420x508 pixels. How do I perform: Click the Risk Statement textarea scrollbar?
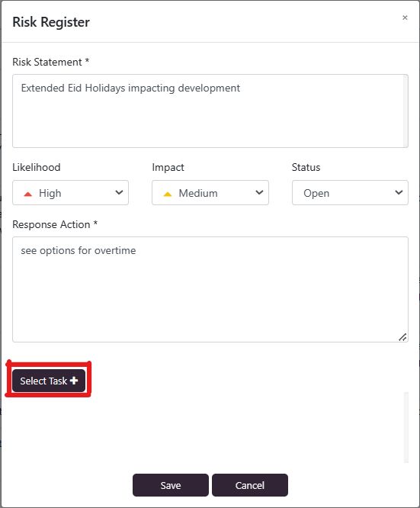(406, 111)
